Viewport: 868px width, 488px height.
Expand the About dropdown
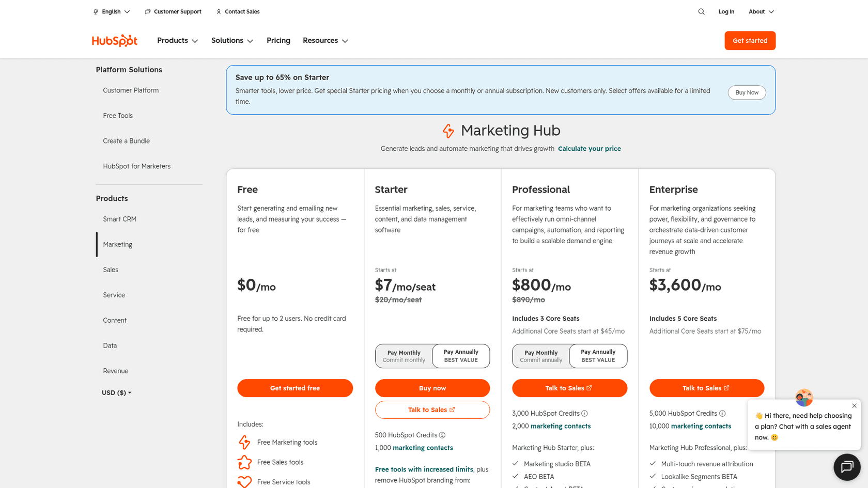pyautogui.click(x=761, y=11)
